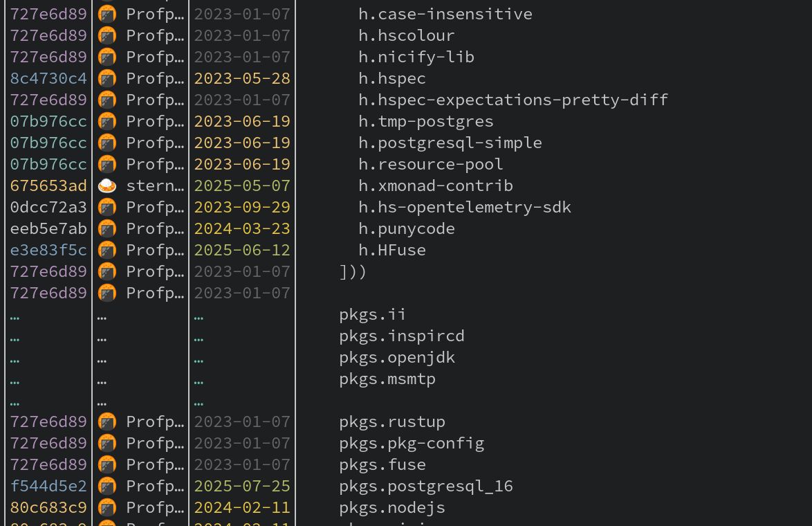The height and width of the screenshot is (526, 812).
Task: Click the Profp… avatar beside commit 8c4730c4
Action: (107, 78)
